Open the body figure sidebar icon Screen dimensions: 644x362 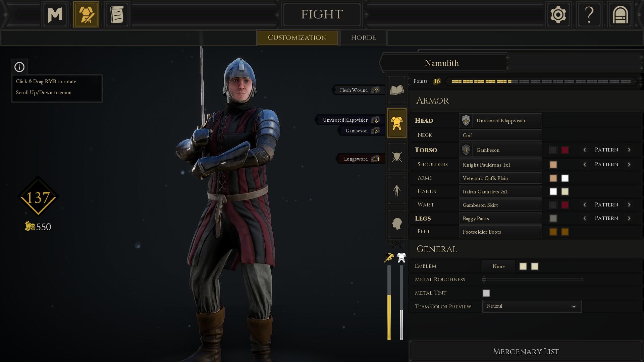pos(397,190)
